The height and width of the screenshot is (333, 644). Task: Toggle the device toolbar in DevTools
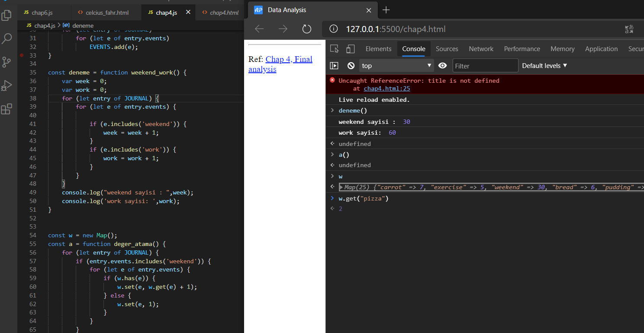(x=350, y=48)
